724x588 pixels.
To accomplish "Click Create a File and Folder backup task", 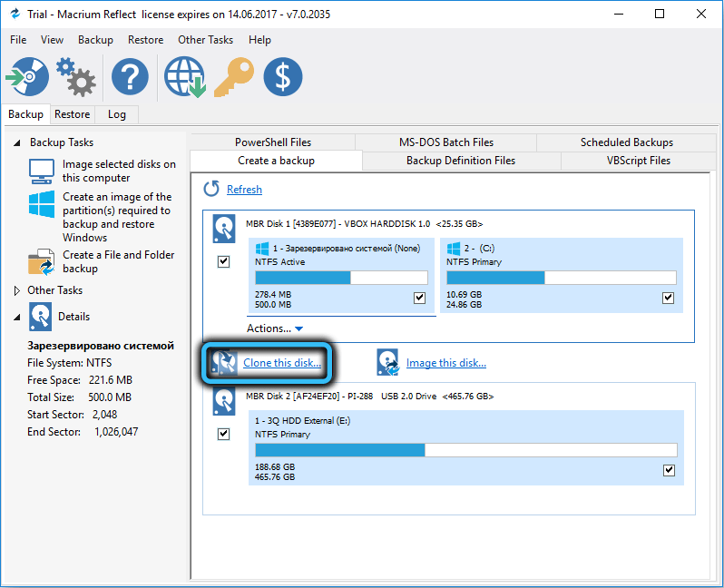I will [x=118, y=261].
